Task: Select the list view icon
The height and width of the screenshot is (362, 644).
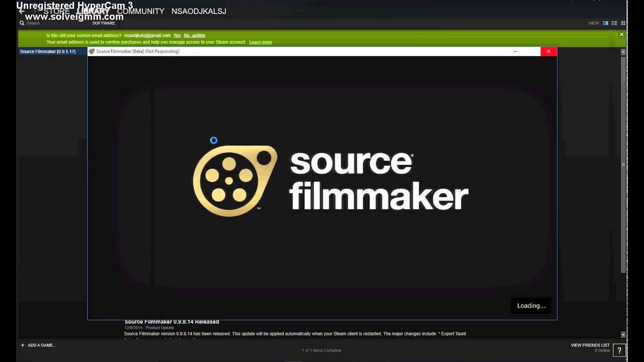Action: pos(614,23)
